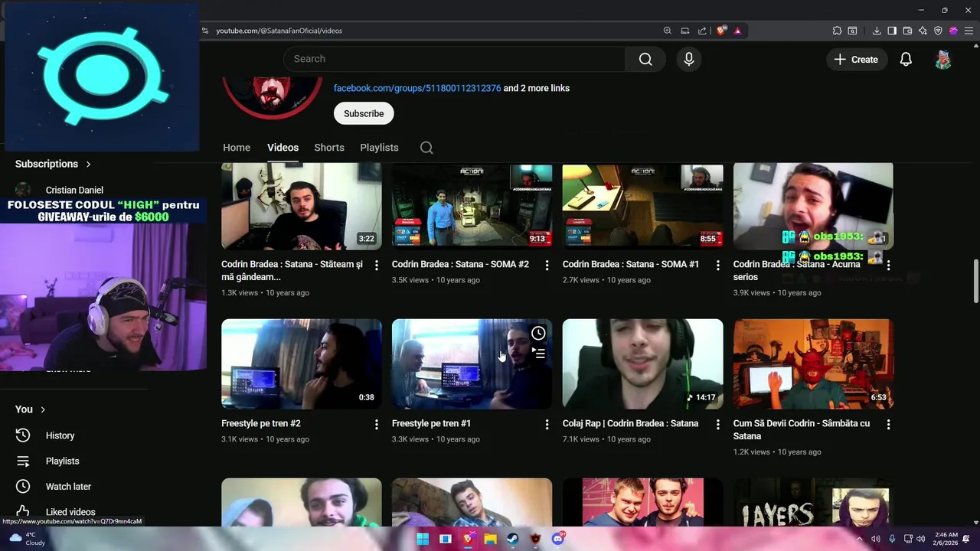Open options menu for Acuma serios video

pyautogui.click(x=888, y=265)
